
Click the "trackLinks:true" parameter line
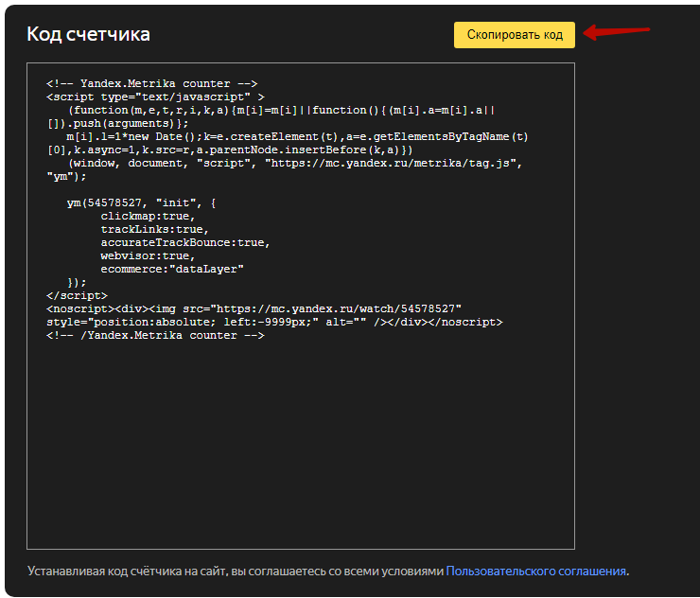[154, 229]
